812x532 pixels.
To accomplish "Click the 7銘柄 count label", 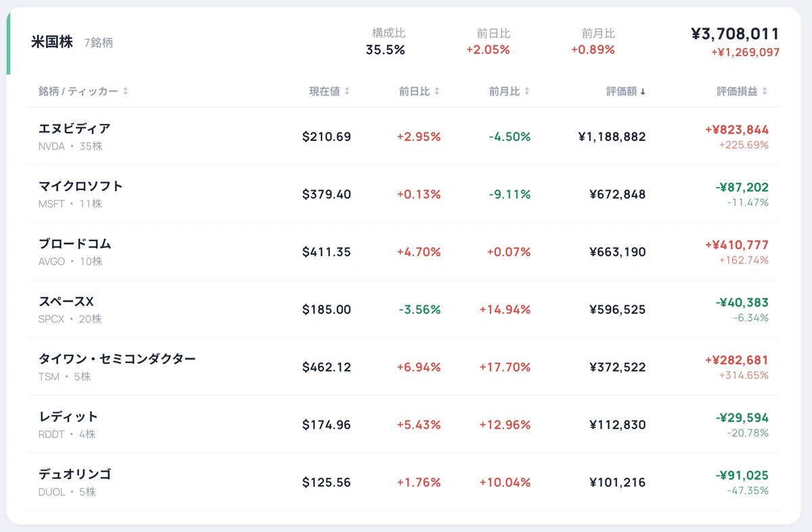I will [x=98, y=43].
